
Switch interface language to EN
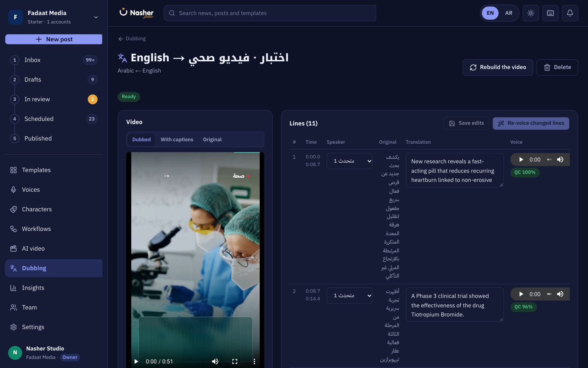[x=490, y=13]
